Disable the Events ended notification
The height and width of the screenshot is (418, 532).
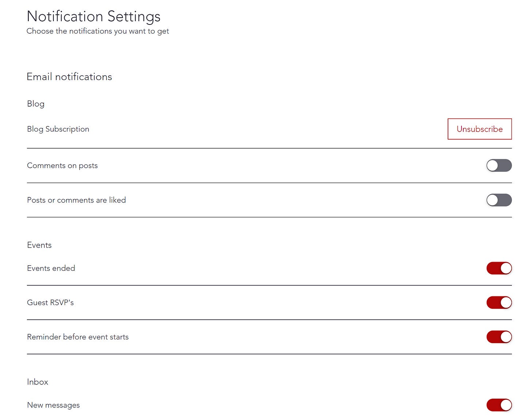(499, 268)
